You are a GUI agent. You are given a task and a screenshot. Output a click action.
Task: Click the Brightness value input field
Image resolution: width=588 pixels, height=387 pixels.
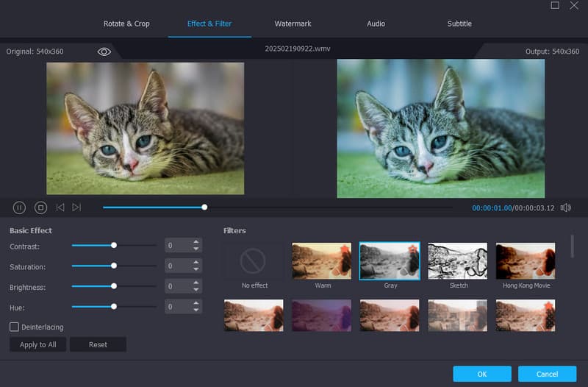[x=179, y=286]
